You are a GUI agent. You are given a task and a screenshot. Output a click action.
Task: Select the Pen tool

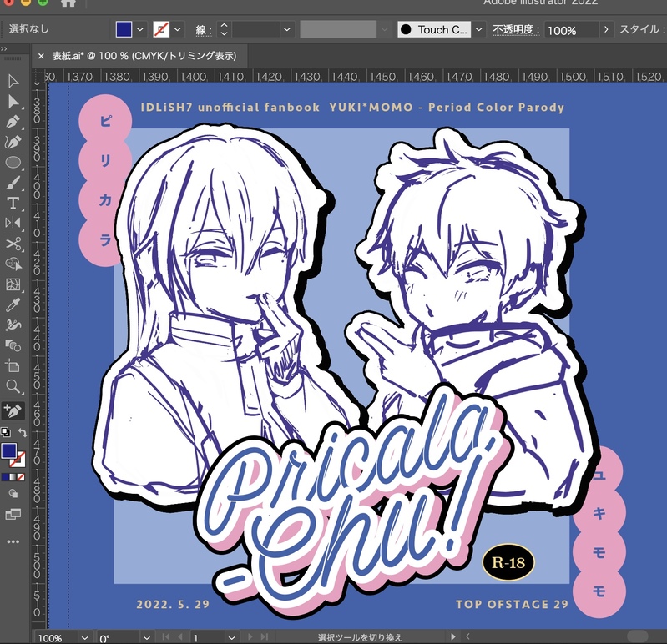click(13, 122)
